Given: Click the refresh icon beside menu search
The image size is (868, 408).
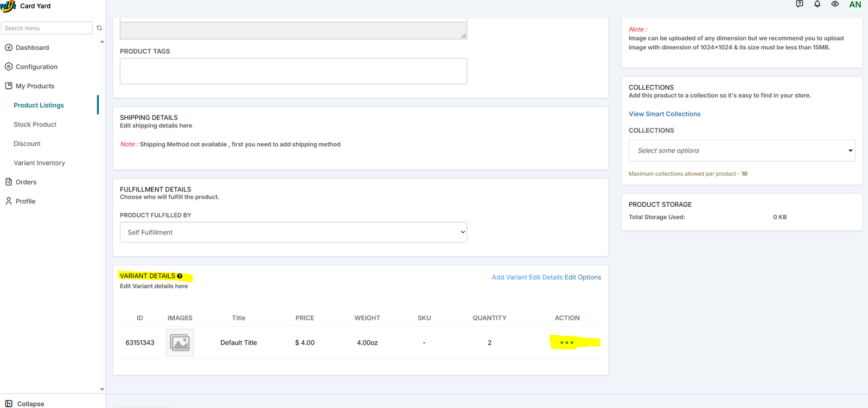Looking at the screenshot, I should click(99, 28).
